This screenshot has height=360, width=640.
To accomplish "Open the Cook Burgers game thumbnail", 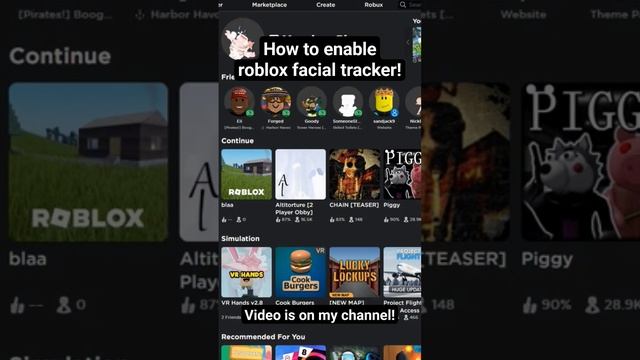I will click(x=300, y=272).
